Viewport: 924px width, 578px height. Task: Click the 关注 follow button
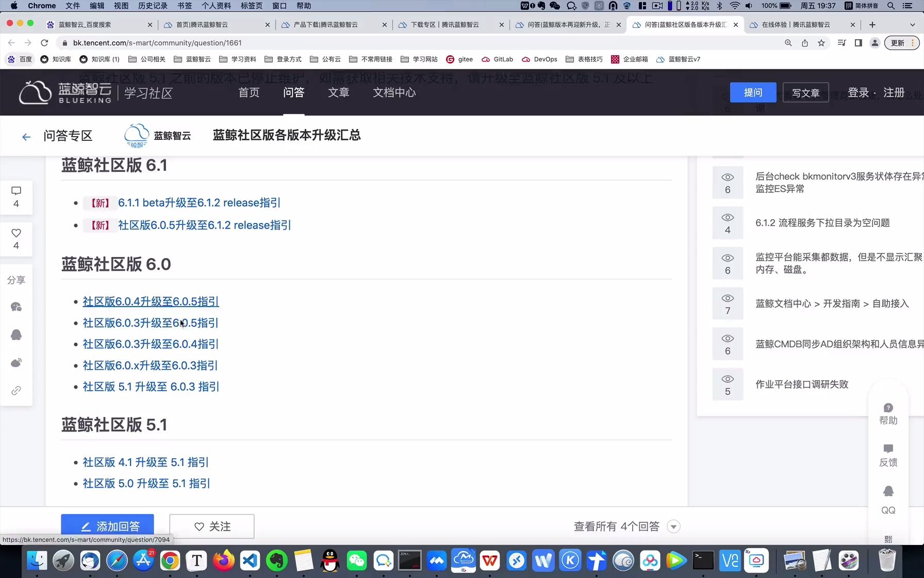pos(212,526)
